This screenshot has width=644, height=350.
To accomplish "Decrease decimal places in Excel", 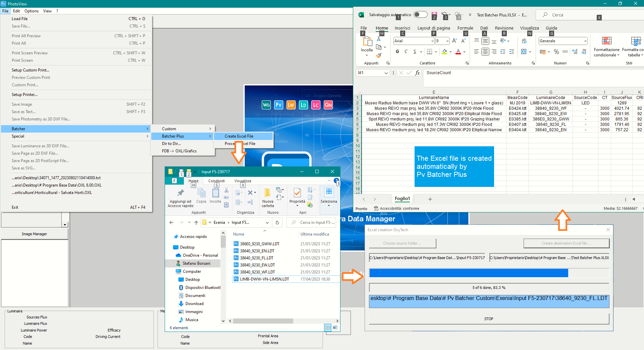I will click(584, 52).
